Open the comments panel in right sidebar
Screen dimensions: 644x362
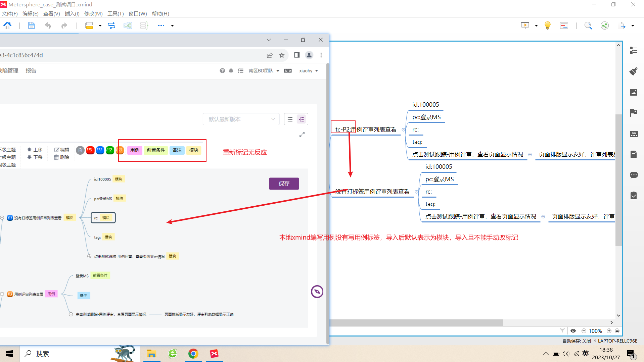633,175
